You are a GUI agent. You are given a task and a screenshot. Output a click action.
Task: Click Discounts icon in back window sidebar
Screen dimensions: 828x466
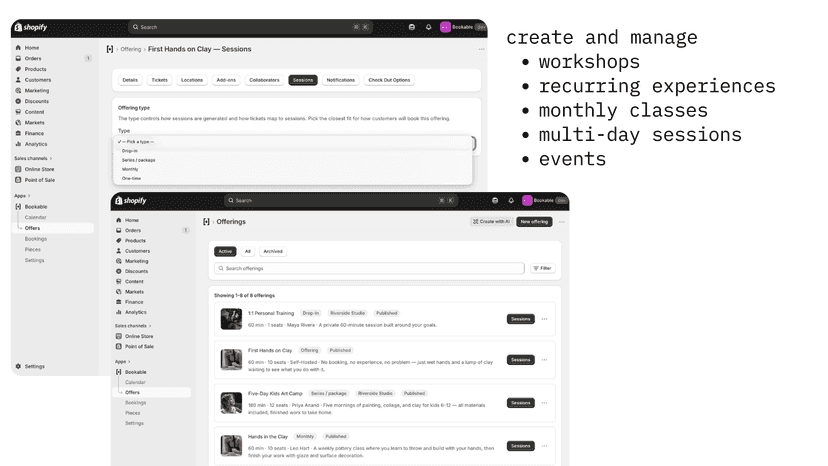pyautogui.click(x=18, y=101)
